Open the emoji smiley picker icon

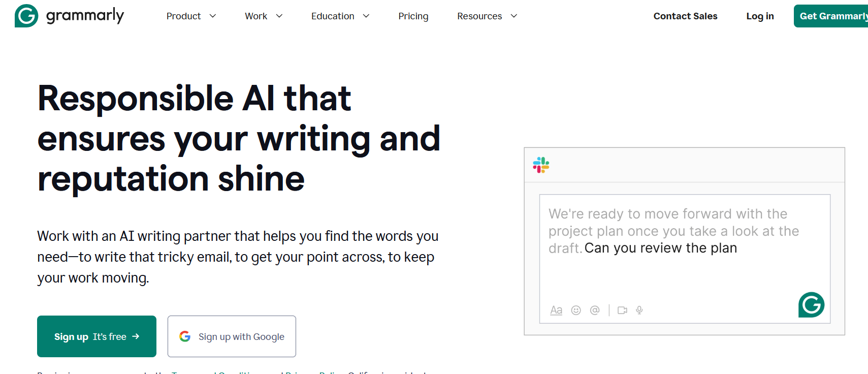click(x=576, y=310)
